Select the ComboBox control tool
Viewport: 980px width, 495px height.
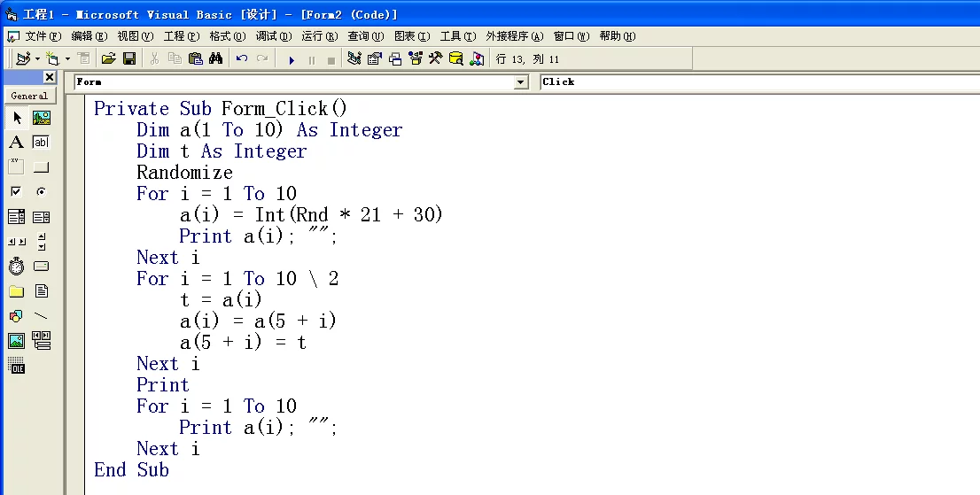[17, 217]
